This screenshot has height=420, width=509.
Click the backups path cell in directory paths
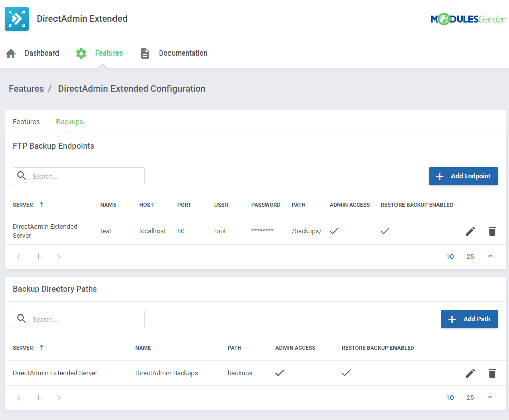[240, 373]
